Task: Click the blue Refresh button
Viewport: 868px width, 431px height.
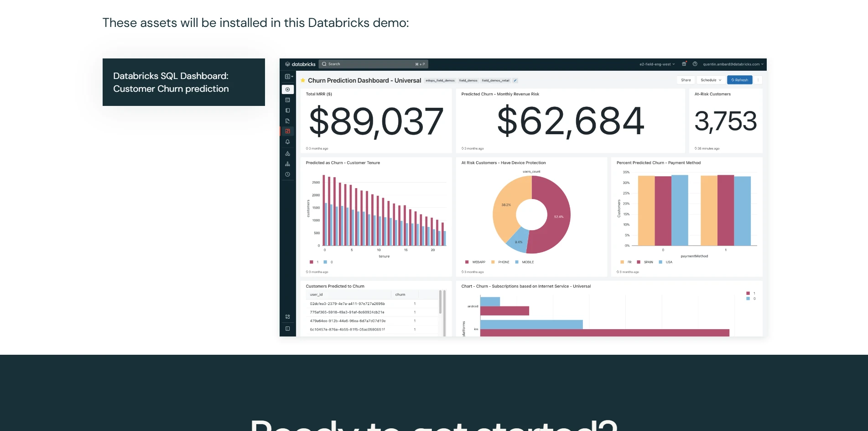Action: click(x=740, y=80)
